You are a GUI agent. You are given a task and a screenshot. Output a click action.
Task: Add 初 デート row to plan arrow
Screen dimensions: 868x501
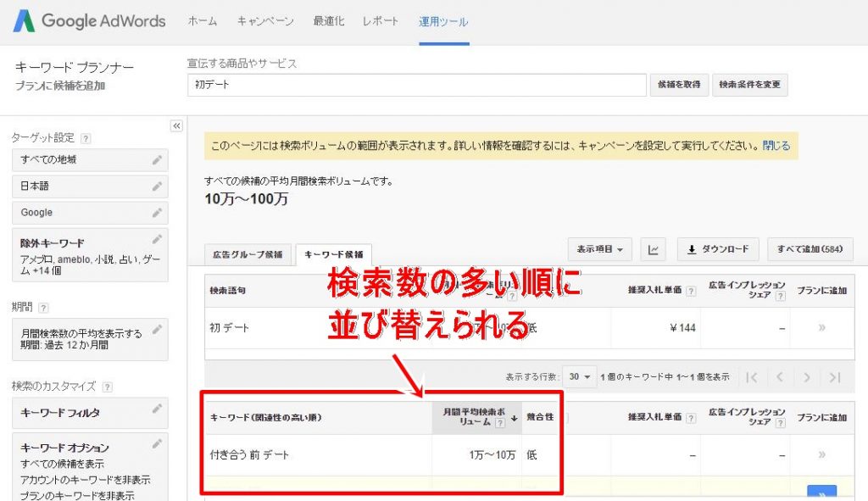(822, 328)
